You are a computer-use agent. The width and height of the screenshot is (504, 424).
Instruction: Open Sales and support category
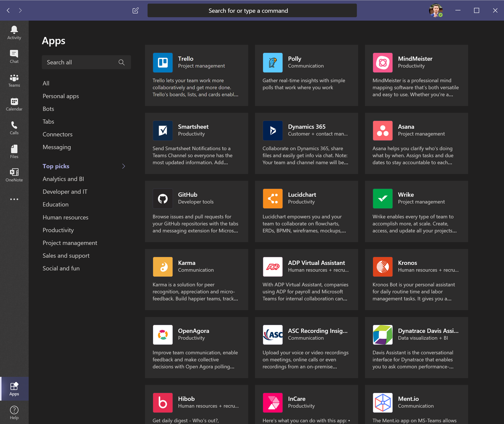66,256
